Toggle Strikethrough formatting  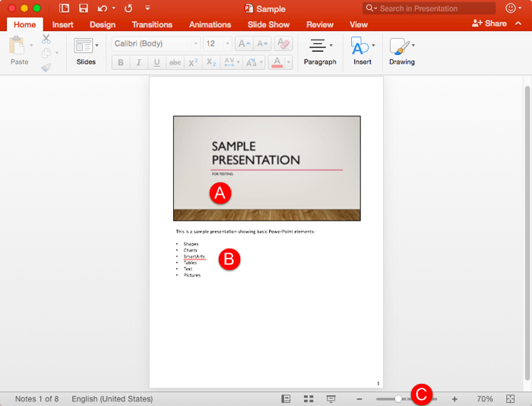point(175,62)
